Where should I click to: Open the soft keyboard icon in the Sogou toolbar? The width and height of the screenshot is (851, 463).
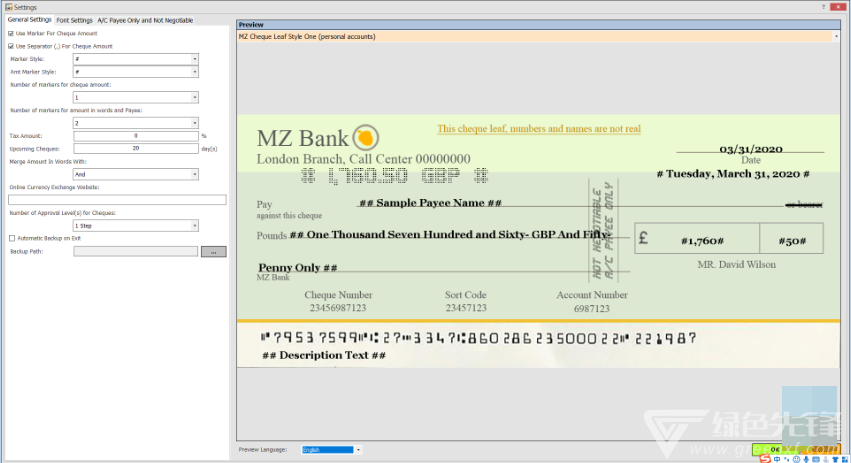pyautogui.click(x=816, y=459)
